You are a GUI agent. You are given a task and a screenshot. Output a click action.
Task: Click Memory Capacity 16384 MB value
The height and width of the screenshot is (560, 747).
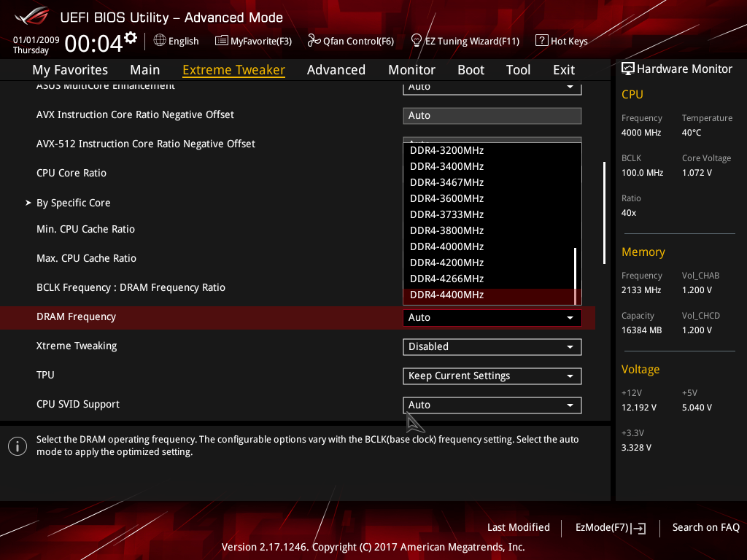point(641,330)
